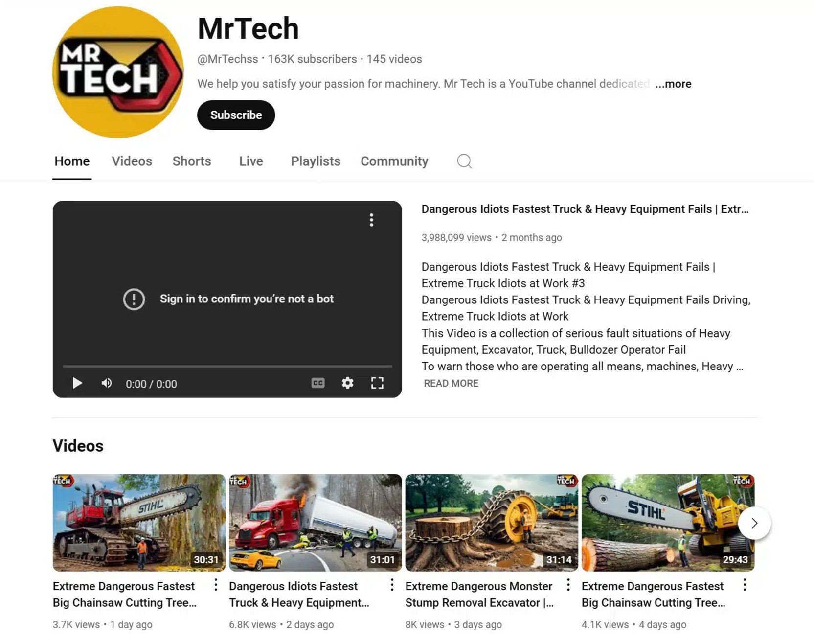Play the featured video
This screenshot has height=644, width=814.
(77, 383)
